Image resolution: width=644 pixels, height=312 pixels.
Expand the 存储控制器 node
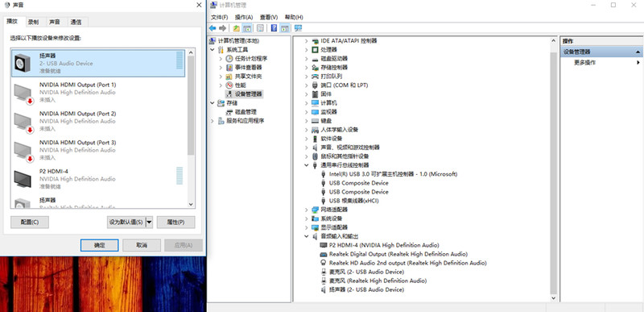coord(306,68)
